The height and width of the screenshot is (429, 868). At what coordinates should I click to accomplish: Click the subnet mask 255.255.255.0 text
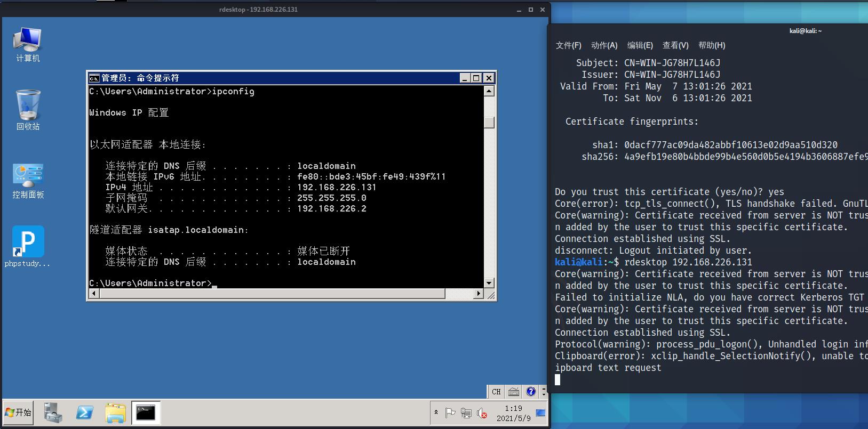tap(332, 198)
